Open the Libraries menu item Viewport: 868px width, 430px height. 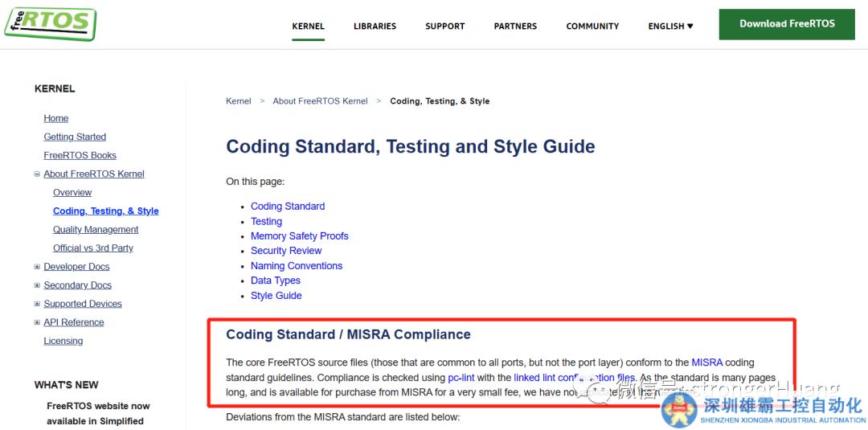(375, 27)
